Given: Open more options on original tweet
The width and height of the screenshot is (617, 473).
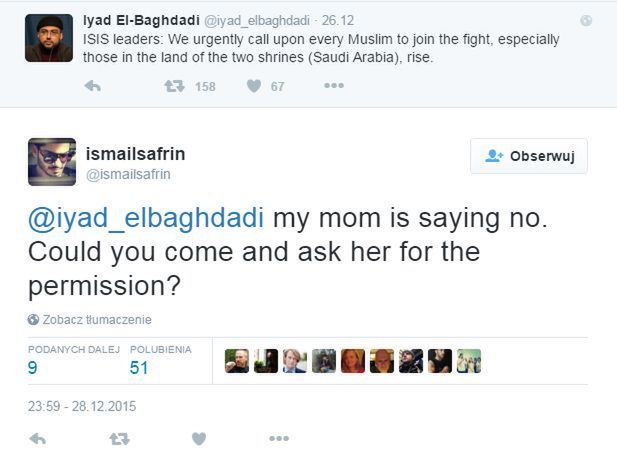Looking at the screenshot, I should point(334,86).
